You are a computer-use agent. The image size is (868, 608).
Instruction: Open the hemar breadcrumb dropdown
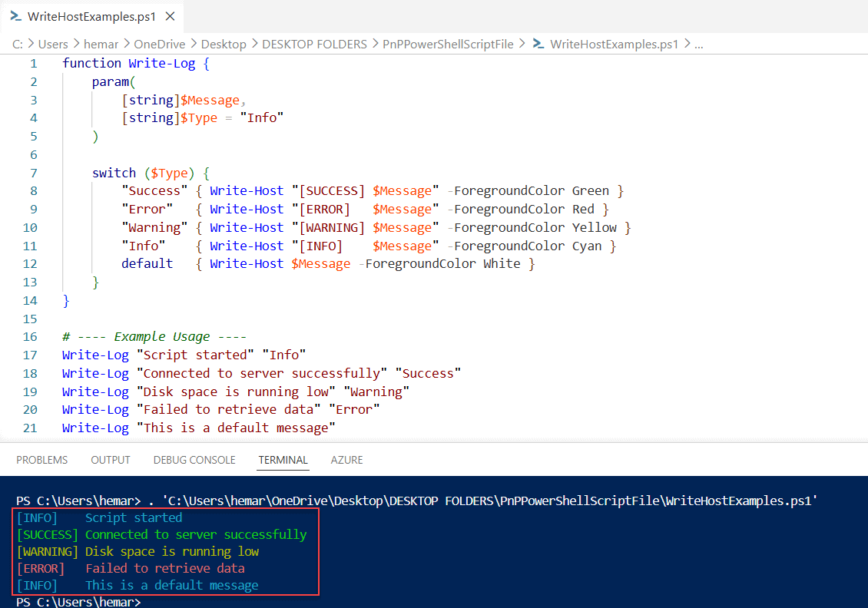click(x=101, y=44)
